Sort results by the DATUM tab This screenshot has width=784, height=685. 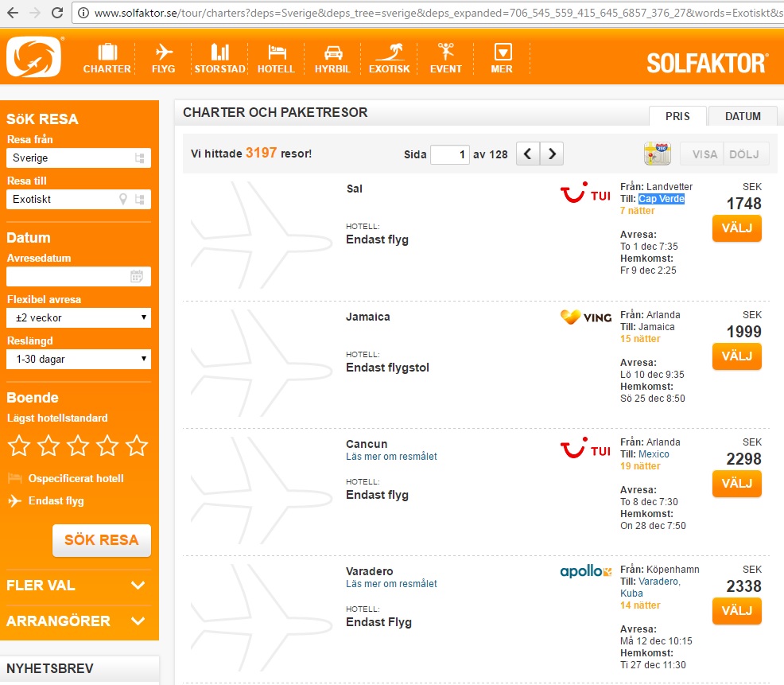click(743, 116)
